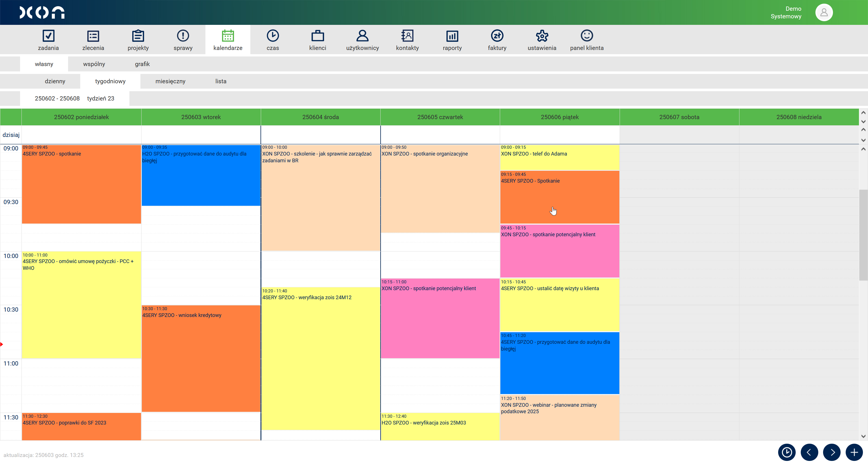Open Friday telef do Adama event

coord(560,157)
